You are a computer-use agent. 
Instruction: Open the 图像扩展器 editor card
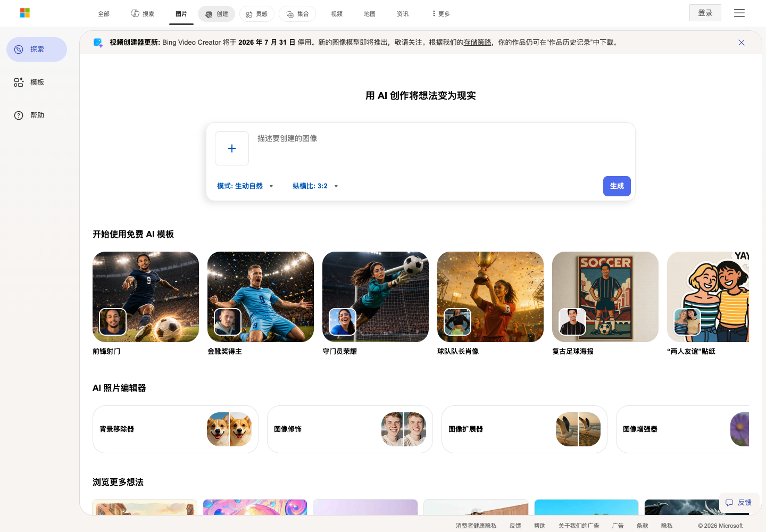coord(524,429)
